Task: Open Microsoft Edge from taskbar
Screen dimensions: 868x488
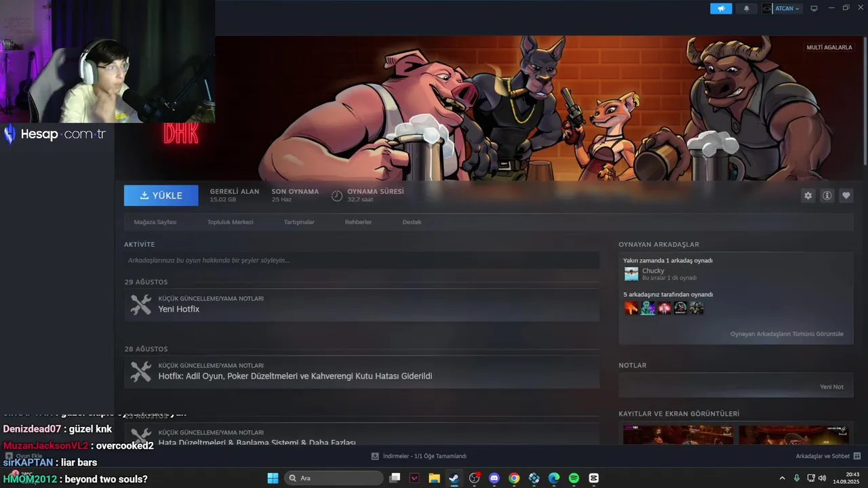Action: [x=554, y=479]
